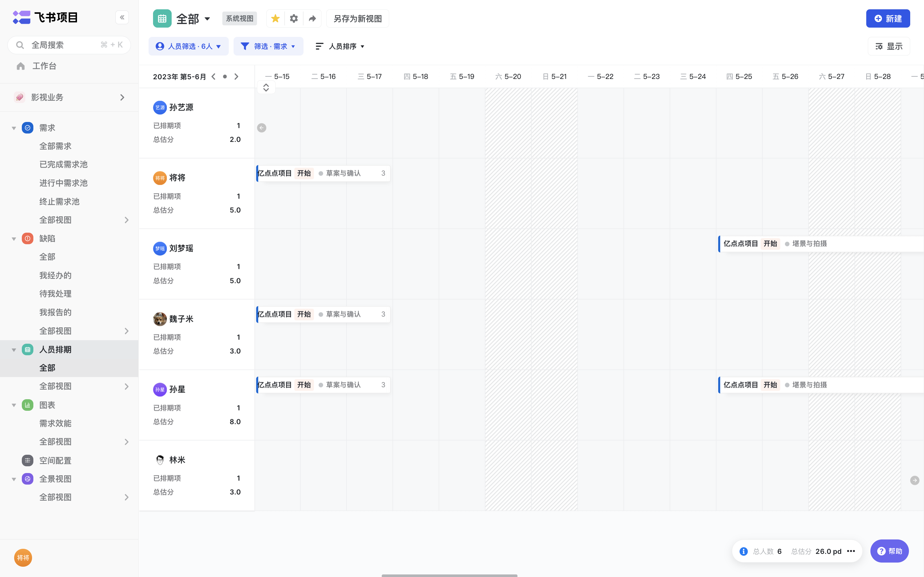Image resolution: width=924 pixels, height=577 pixels.
Task: Click 另存为新视图 button
Action: click(x=357, y=18)
